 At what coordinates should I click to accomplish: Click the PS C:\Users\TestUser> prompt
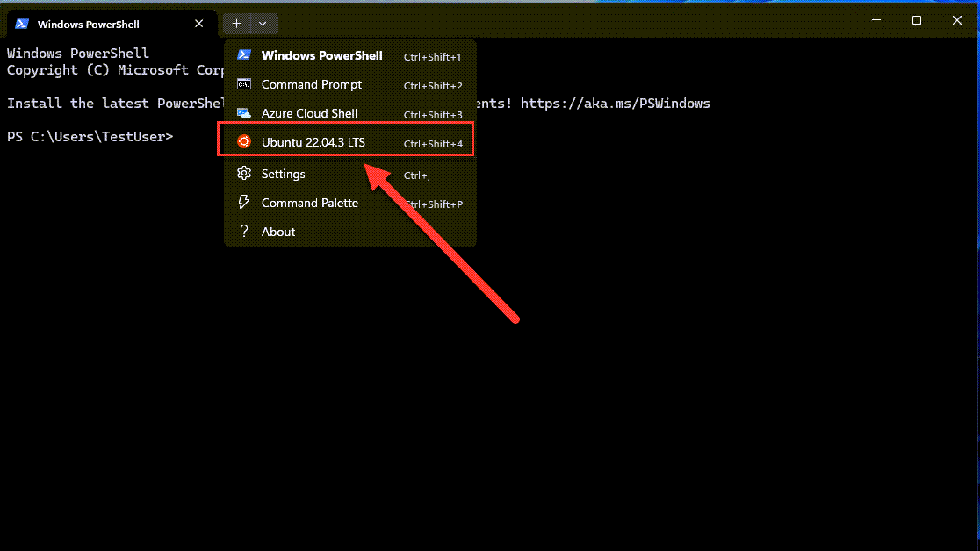[90, 136]
